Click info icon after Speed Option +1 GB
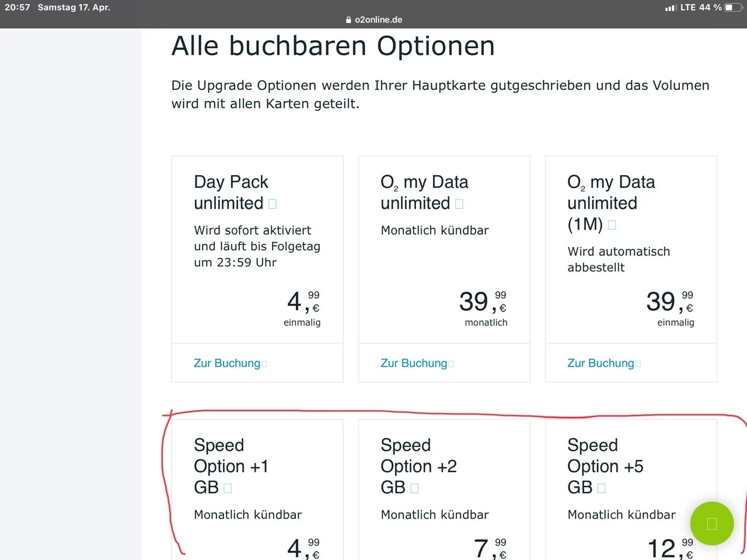The height and width of the screenshot is (560, 747). (228, 488)
